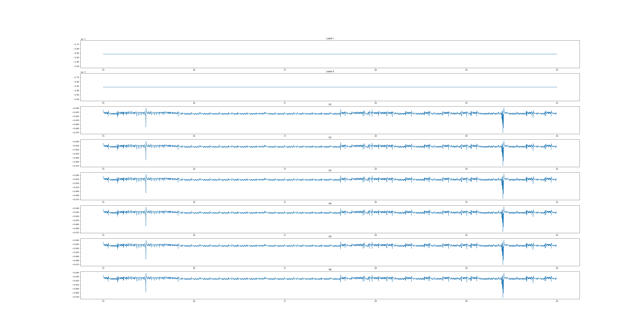Click the 1e−7 exponent label above Lead I
The height and width of the screenshot is (336, 644).
point(83,39)
